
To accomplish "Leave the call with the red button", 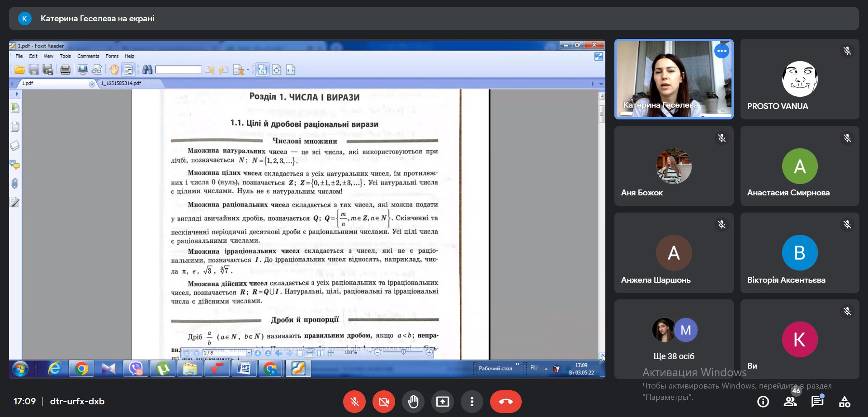I will pos(505,402).
